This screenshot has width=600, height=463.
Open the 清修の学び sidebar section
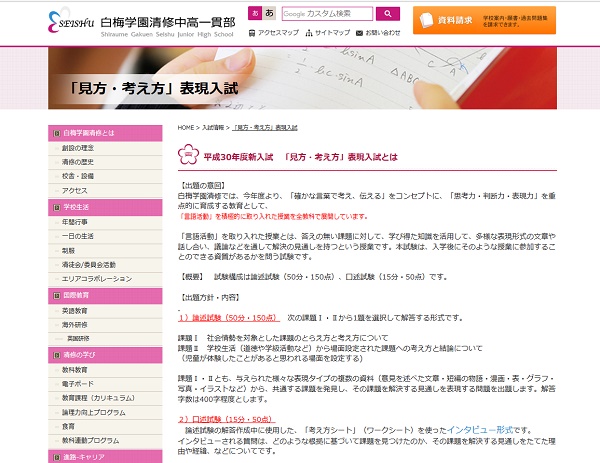(x=105, y=354)
